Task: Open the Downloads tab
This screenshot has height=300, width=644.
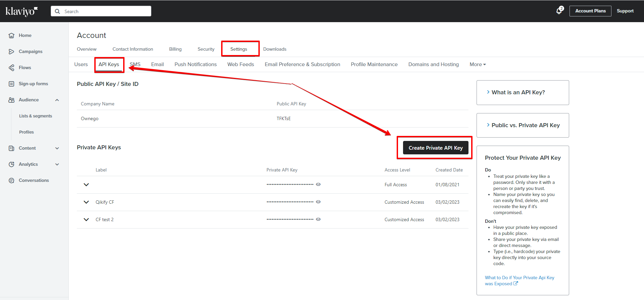Action: [x=275, y=49]
